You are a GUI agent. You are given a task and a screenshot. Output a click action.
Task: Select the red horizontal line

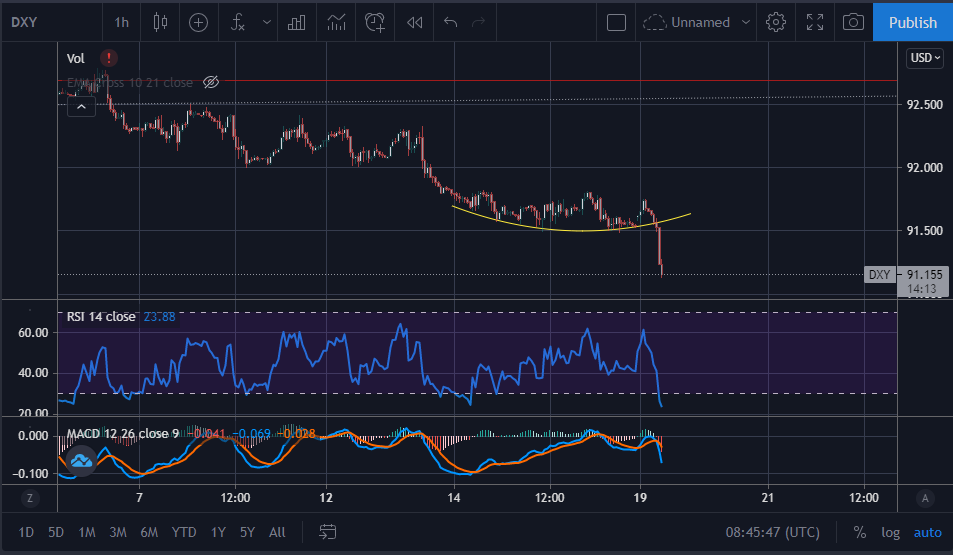click(x=477, y=80)
